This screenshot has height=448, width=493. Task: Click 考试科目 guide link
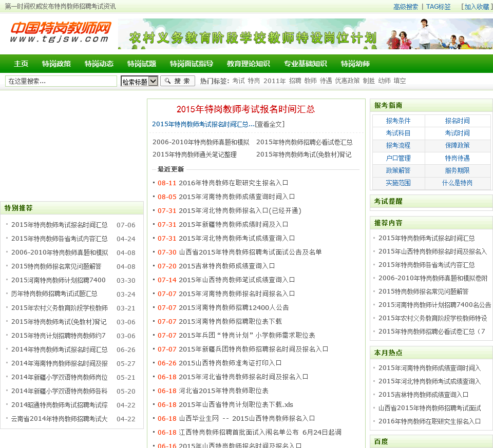click(x=398, y=133)
